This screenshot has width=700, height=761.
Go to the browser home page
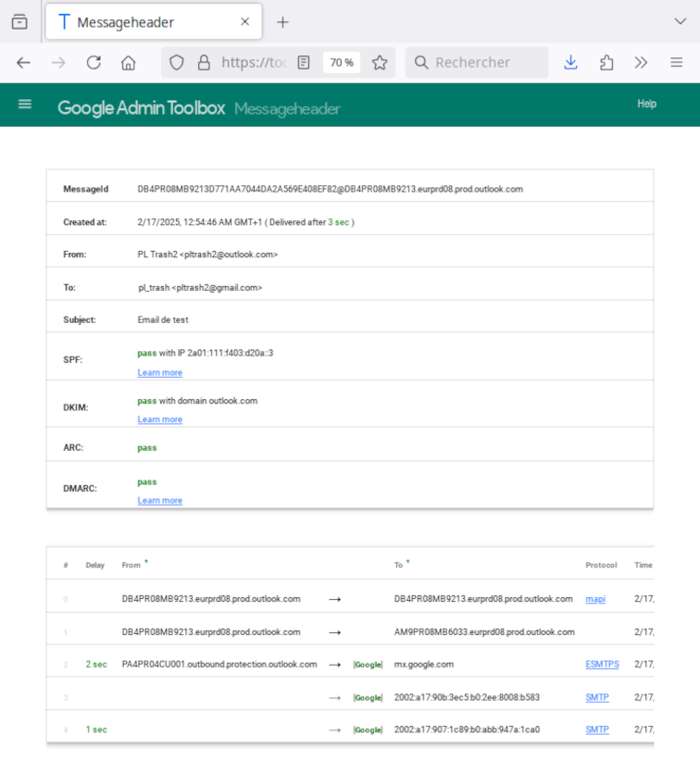[129, 62]
